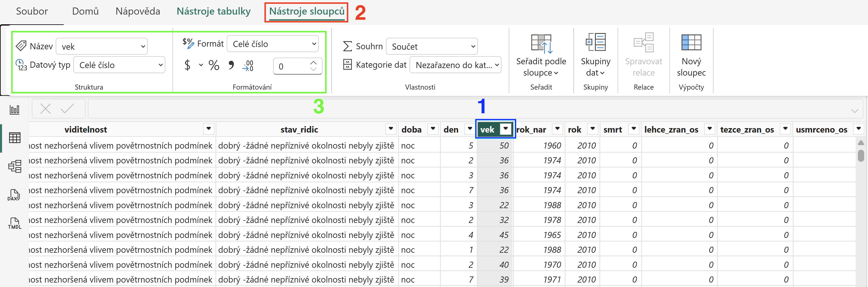Open the smrt column filter dropdown

[x=633, y=129]
